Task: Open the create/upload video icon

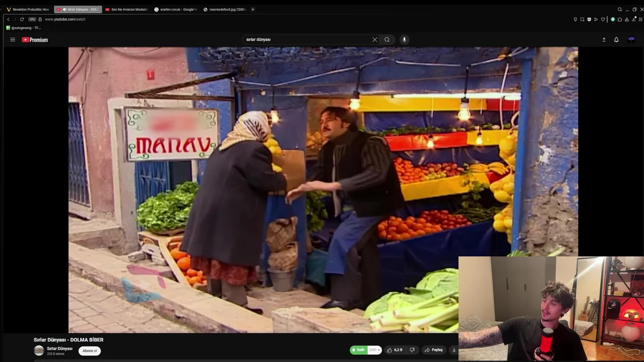Action: coord(604,40)
